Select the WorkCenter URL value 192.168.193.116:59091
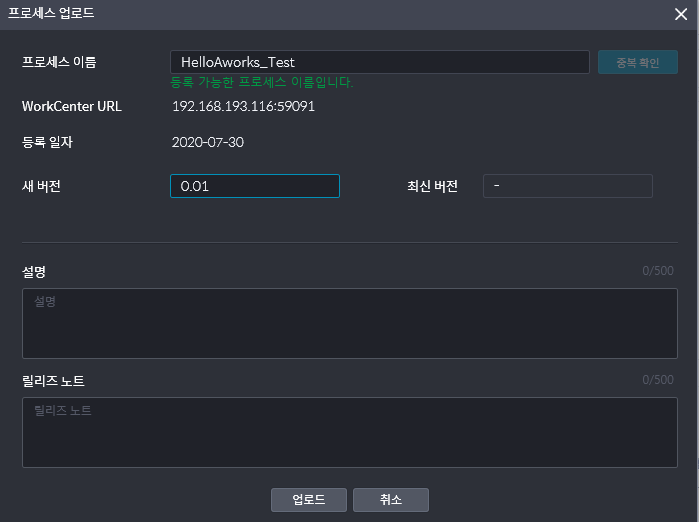The height and width of the screenshot is (522, 699). point(243,106)
